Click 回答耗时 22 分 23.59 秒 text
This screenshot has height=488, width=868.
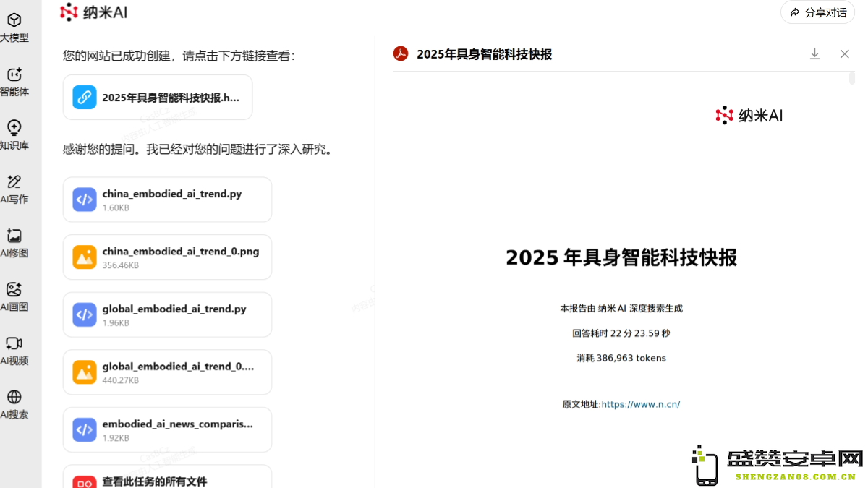[621, 333]
